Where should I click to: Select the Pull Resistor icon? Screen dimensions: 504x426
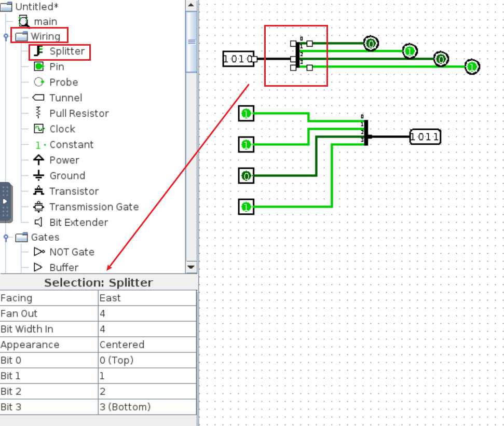(x=39, y=113)
